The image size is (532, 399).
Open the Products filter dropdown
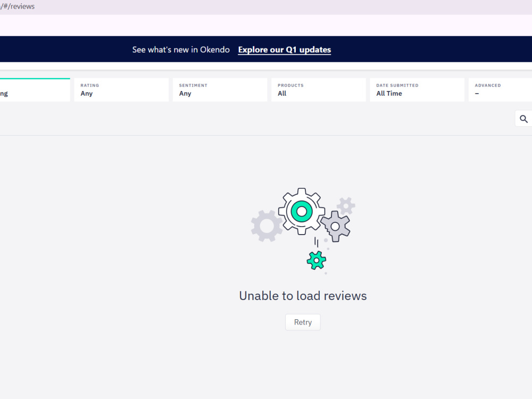pyautogui.click(x=319, y=90)
